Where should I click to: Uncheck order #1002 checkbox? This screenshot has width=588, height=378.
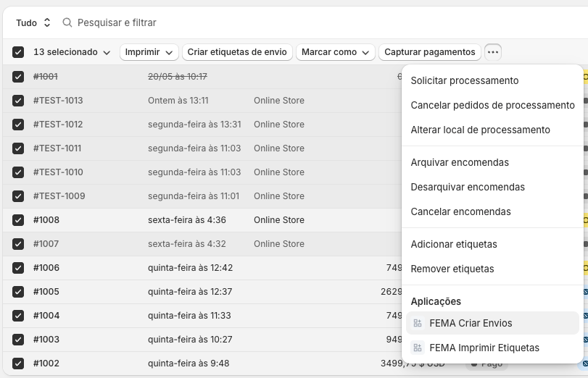coord(18,364)
